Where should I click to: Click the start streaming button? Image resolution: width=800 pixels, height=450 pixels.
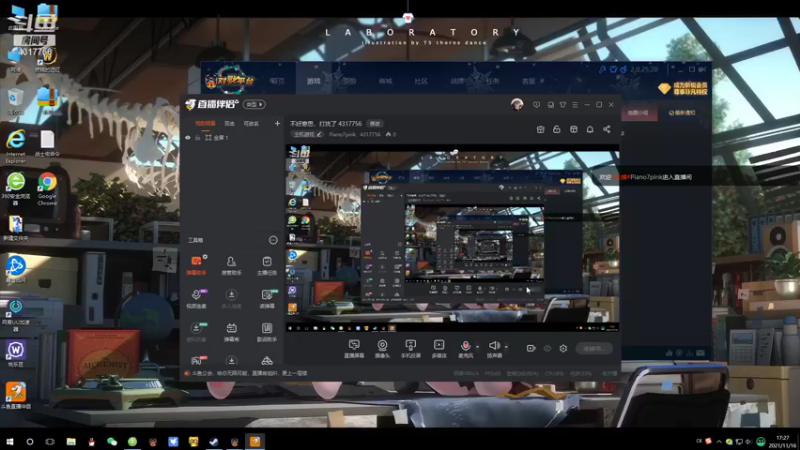pyautogui.click(x=594, y=348)
